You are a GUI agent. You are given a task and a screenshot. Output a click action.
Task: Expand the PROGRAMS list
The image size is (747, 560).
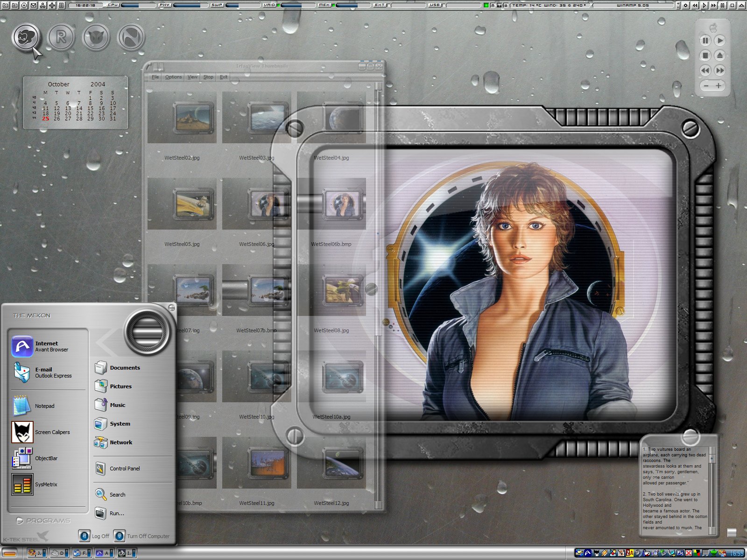coord(43,521)
